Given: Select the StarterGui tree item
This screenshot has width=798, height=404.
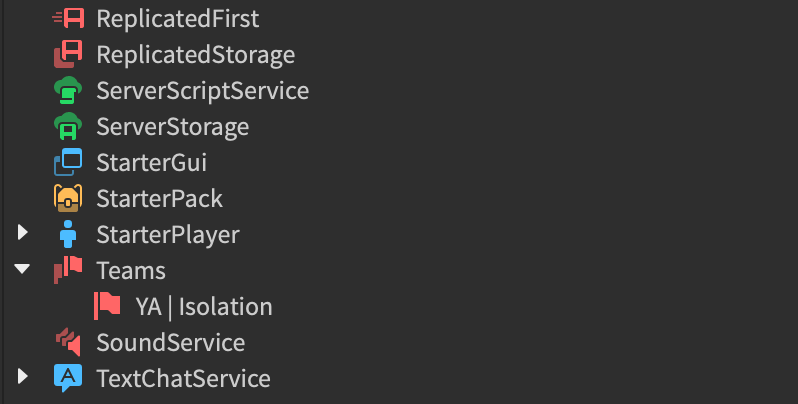Looking at the screenshot, I should (x=151, y=163).
